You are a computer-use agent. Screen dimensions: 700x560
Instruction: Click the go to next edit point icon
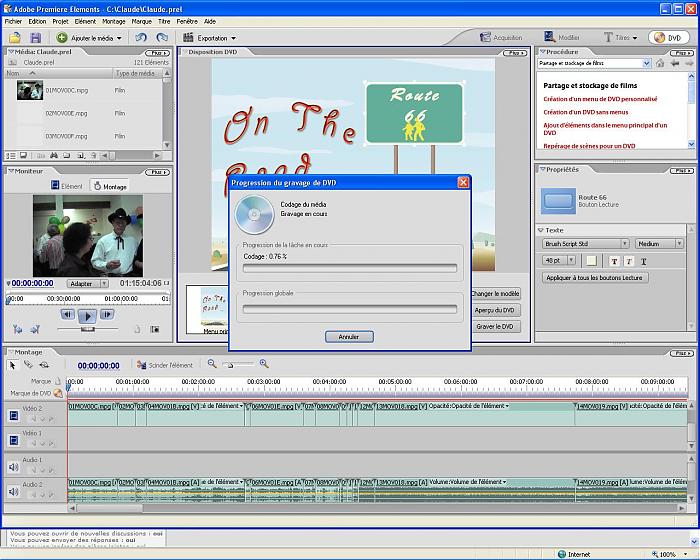(x=35, y=330)
